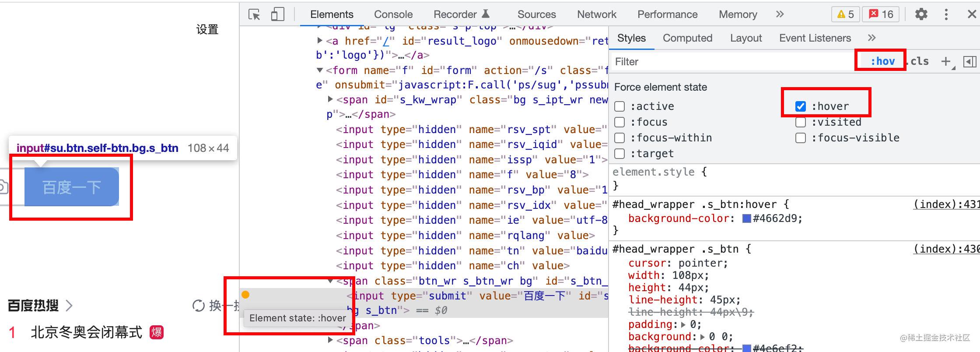Show more style pane tabs chevron
The image size is (980, 352).
click(871, 38)
